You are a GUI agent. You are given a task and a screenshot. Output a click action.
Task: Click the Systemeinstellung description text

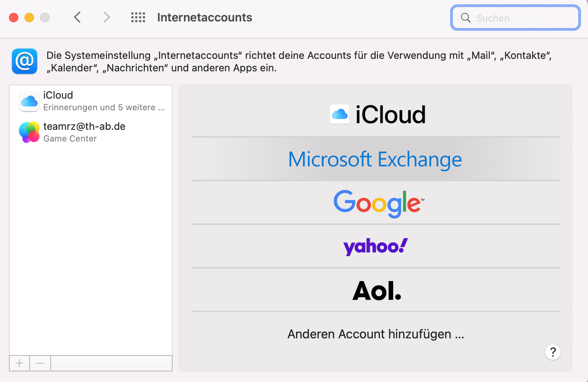299,62
